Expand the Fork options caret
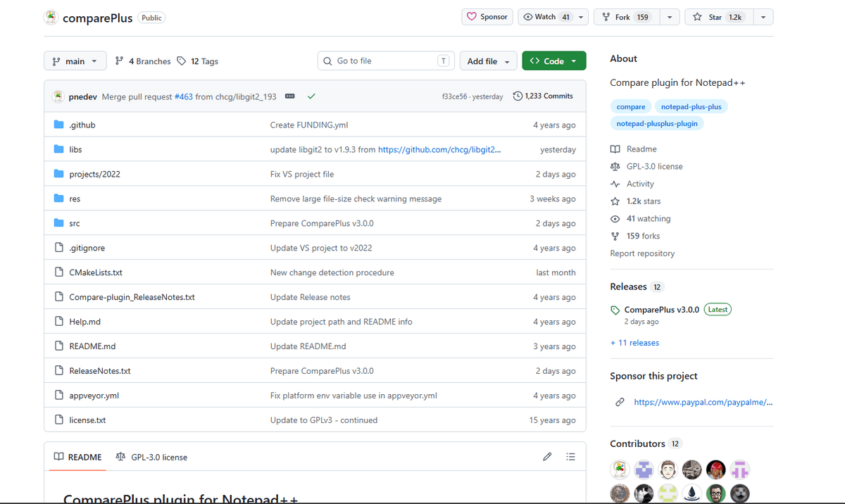This screenshot has width=845, height=504. (x=669, y=17)
